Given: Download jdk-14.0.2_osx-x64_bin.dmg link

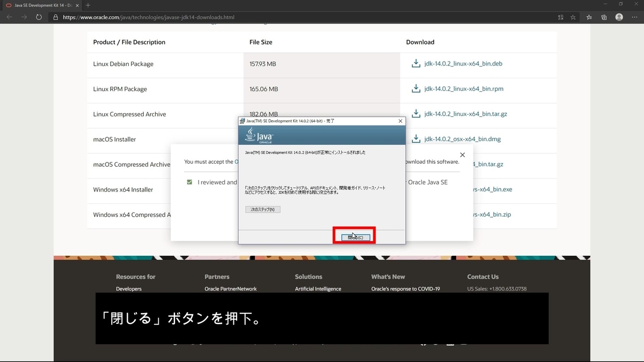Looking at the screenshot, I should (x=462, y=139).
